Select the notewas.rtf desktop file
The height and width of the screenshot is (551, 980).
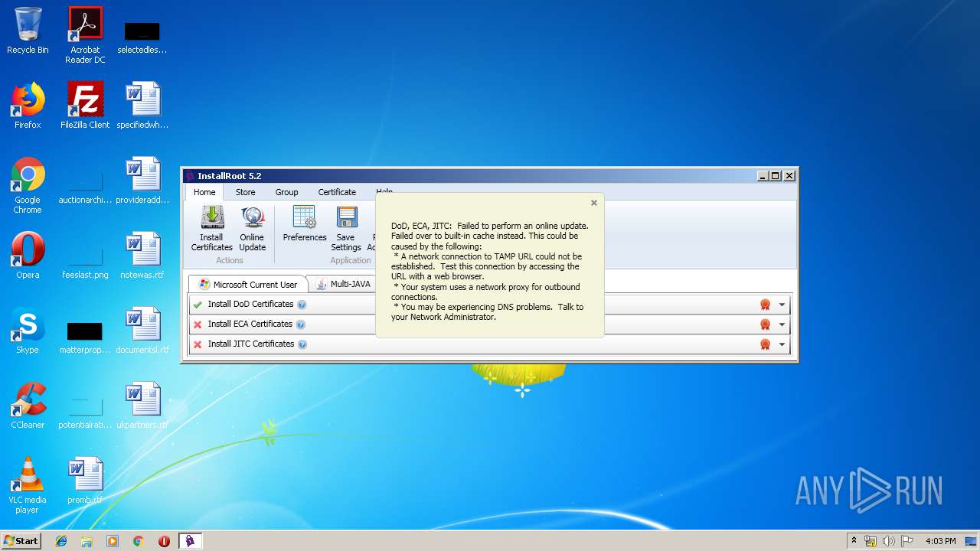tap(142, 256)
